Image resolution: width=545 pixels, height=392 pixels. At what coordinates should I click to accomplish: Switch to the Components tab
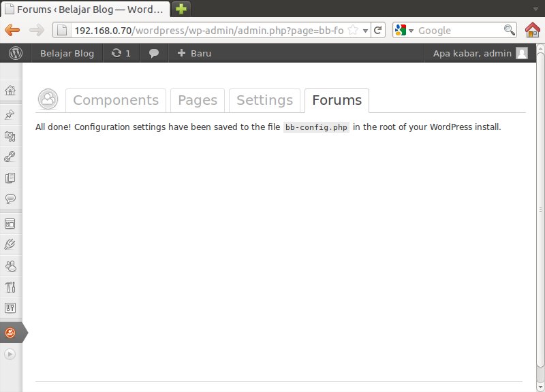click(116, 100)
